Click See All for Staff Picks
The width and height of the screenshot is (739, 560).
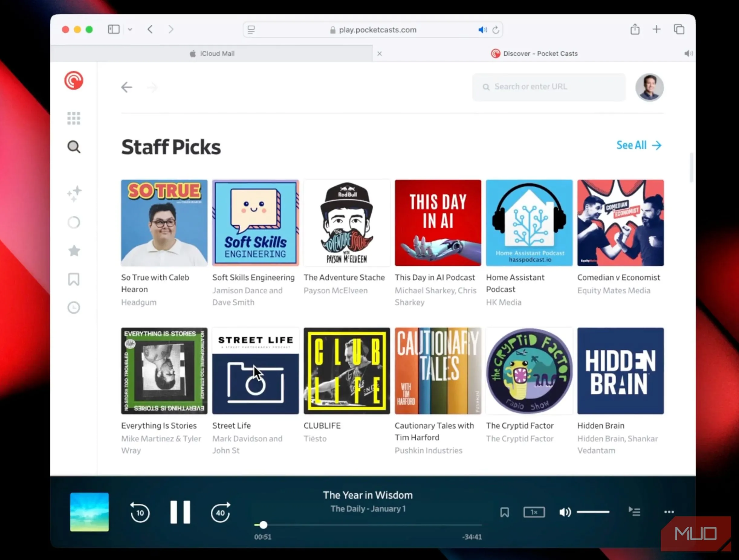638,145
